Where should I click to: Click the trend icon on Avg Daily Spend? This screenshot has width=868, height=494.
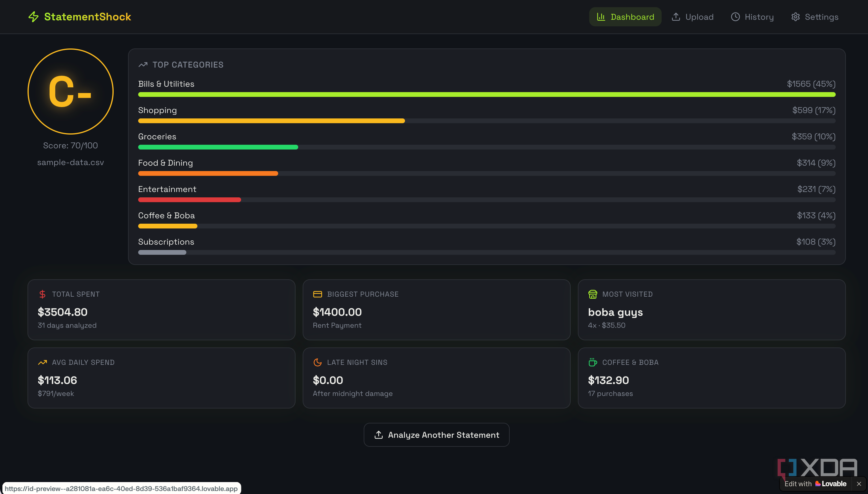pyautogui.click(x=42, y=362)
